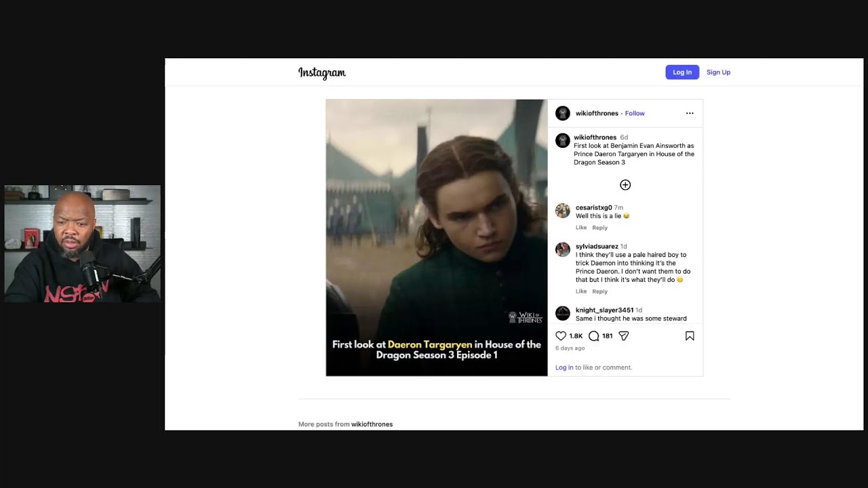Screen dimensions: 868x488
Task: Open sylviadsuarez's profile picture
Action: click(563, 249)
